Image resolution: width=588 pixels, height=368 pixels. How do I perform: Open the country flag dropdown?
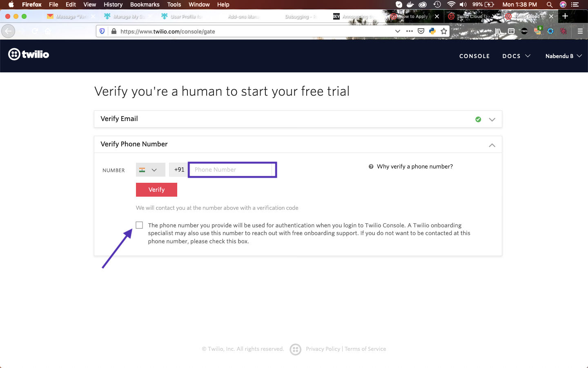(150, 170)
